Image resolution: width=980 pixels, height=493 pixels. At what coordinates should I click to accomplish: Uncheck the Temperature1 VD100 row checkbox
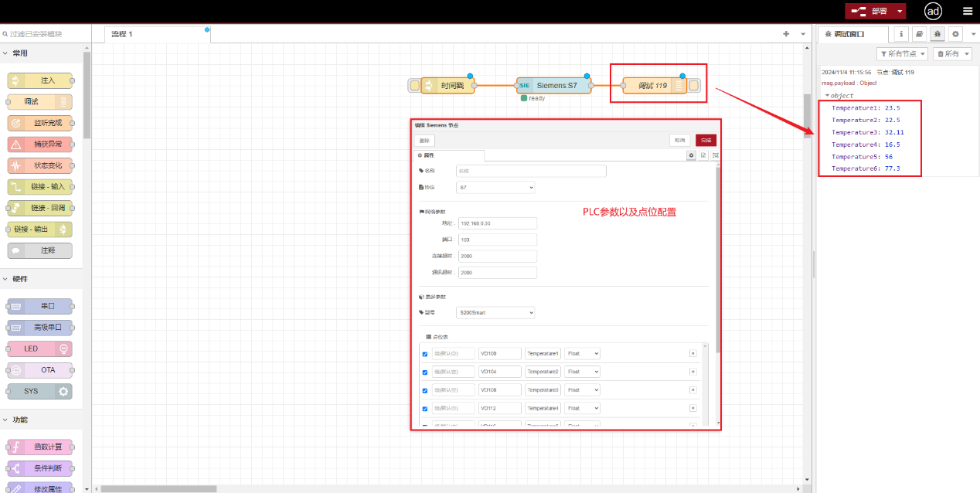pos(424,354)
